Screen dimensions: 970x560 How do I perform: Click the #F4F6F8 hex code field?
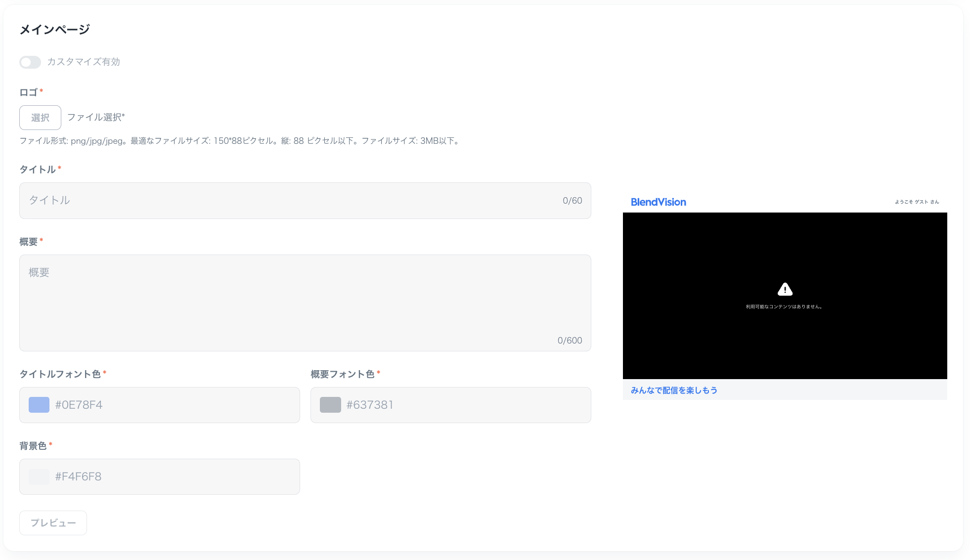148,476
